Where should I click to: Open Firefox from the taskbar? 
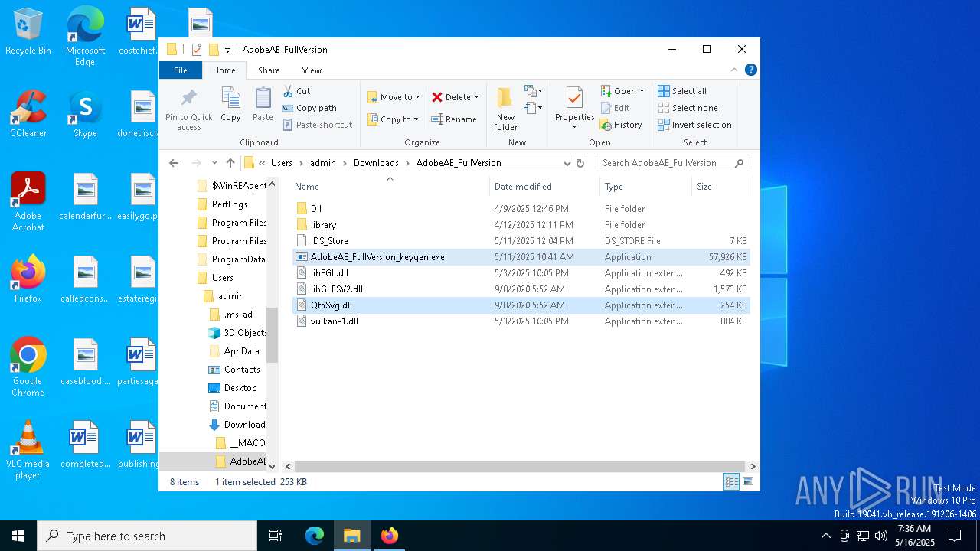[390, 536]
